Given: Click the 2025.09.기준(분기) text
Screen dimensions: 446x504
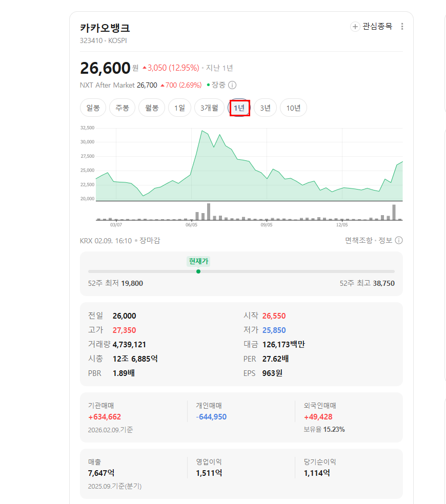Looking at the screenshot, I should [x=115, y=486].
